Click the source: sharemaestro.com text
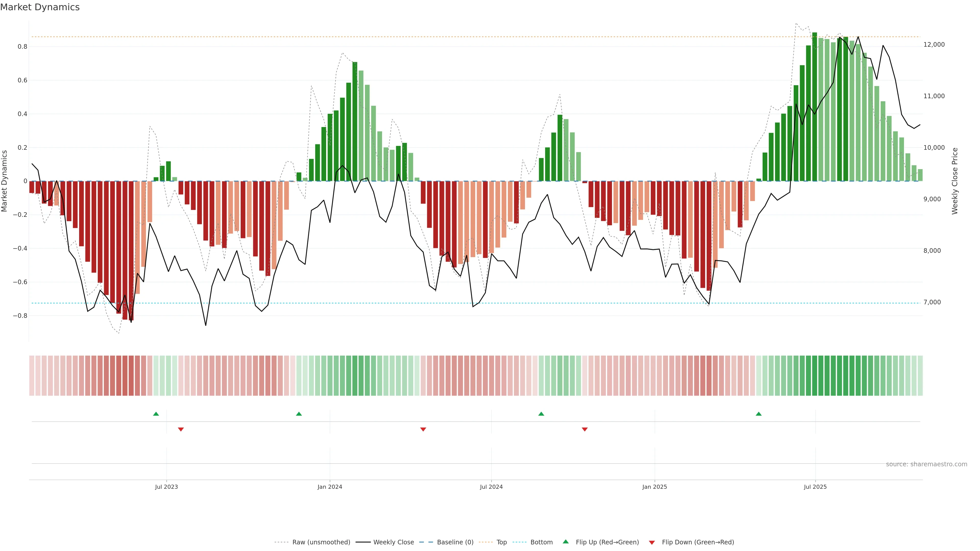Viewport: 980px width, 551px height. coord(926,464)
